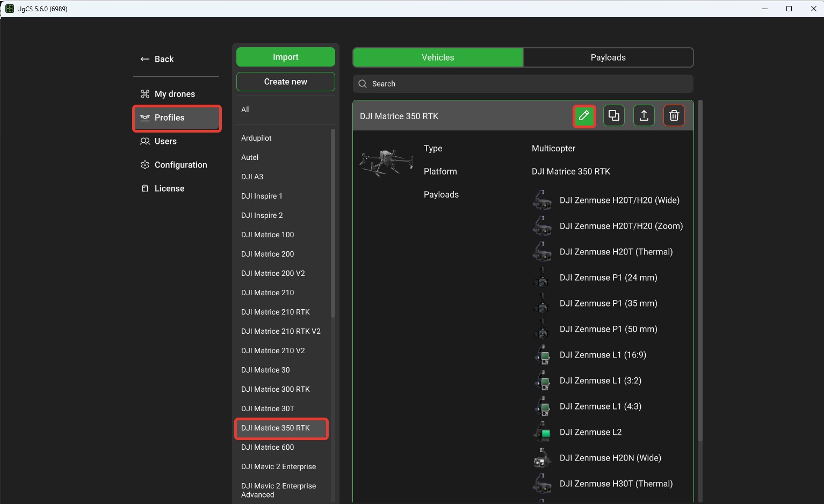This screenshot has height=504, width=824.
Task: Select DJI Matrice 300 RTK in the list
Action: pyautogui.click(x=284, y=389)
